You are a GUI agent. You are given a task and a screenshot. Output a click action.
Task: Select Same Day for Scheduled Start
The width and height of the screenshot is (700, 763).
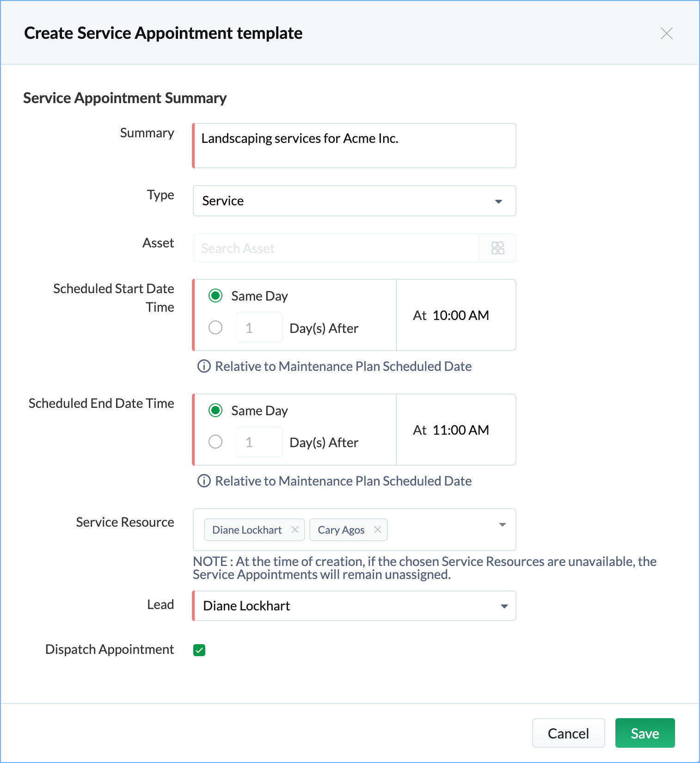215,295
